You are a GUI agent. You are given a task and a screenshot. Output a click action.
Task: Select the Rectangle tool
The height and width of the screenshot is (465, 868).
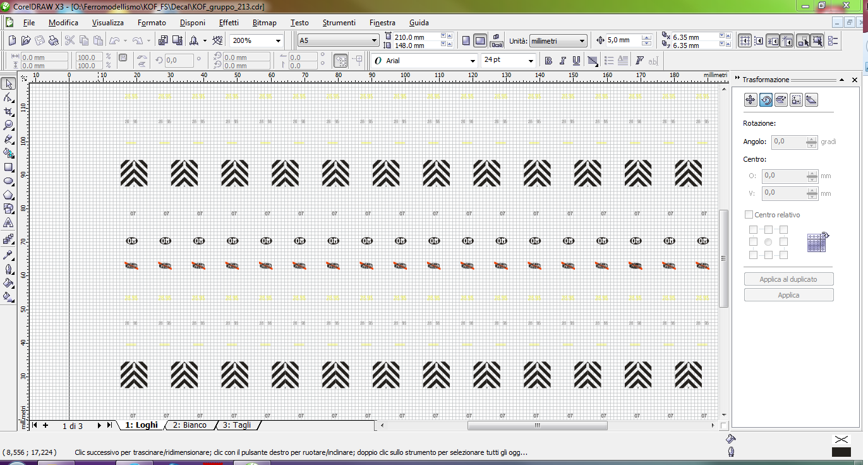coord(8,167)
